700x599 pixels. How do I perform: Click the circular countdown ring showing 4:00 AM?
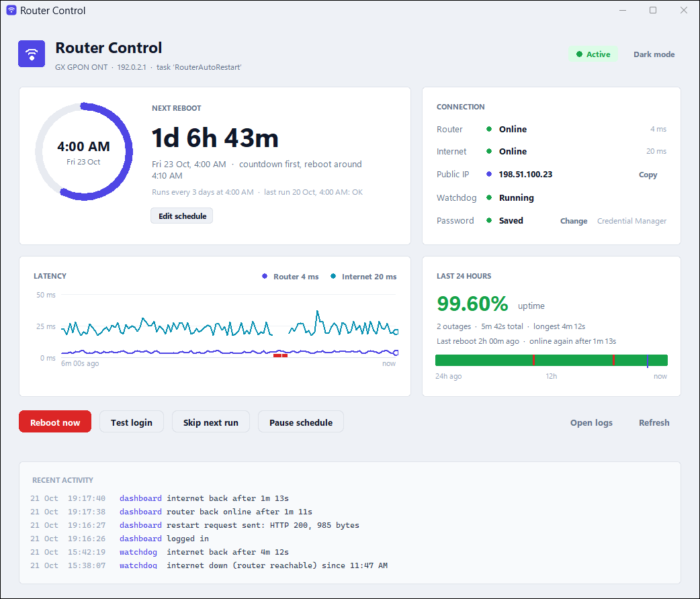tap(83, 152)
